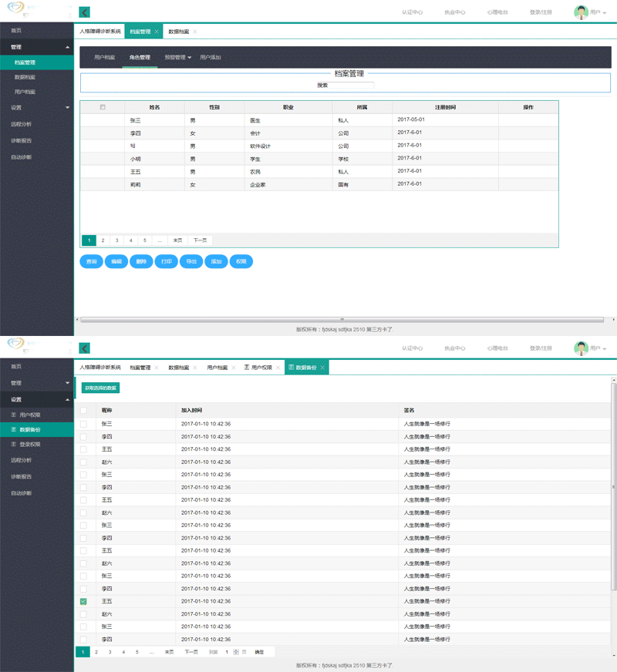Toggle the select-all checkbox in 档案管理 table header
Image resolution: width=617 pixels, height=672 pixels.
pos(103,107)
